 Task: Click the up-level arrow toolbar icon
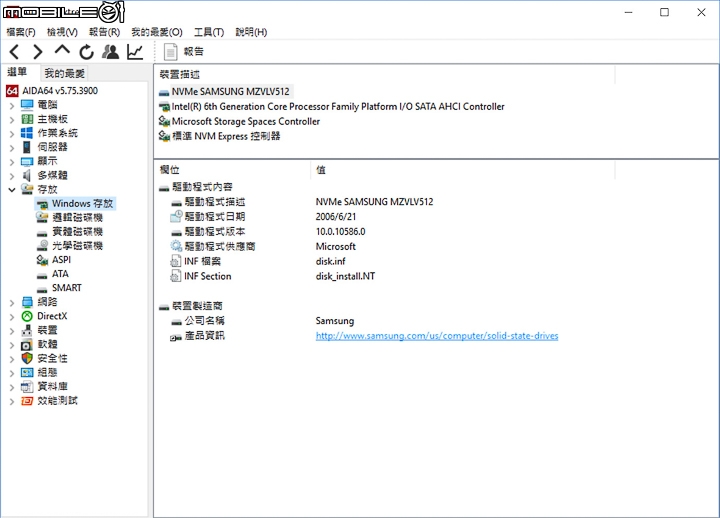click(62, 51)
